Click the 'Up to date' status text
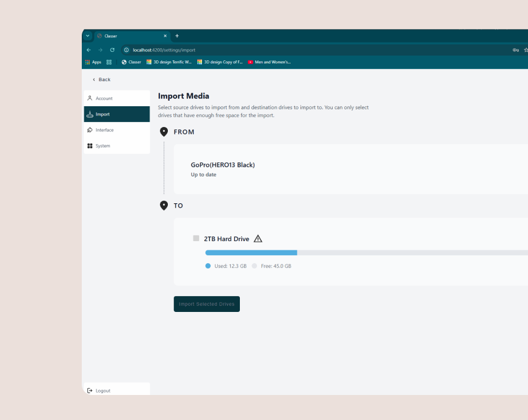 (x=203, y=175)
